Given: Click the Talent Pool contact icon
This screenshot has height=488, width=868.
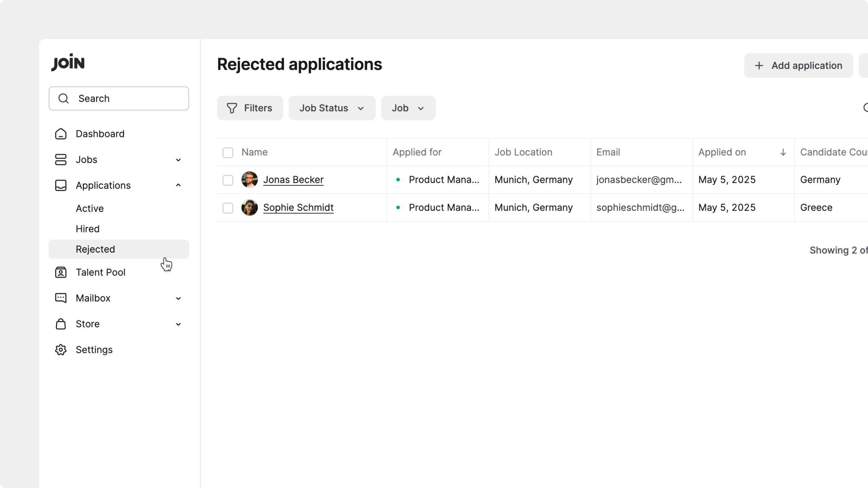Looking at the screenshot, I should (61, 272).
